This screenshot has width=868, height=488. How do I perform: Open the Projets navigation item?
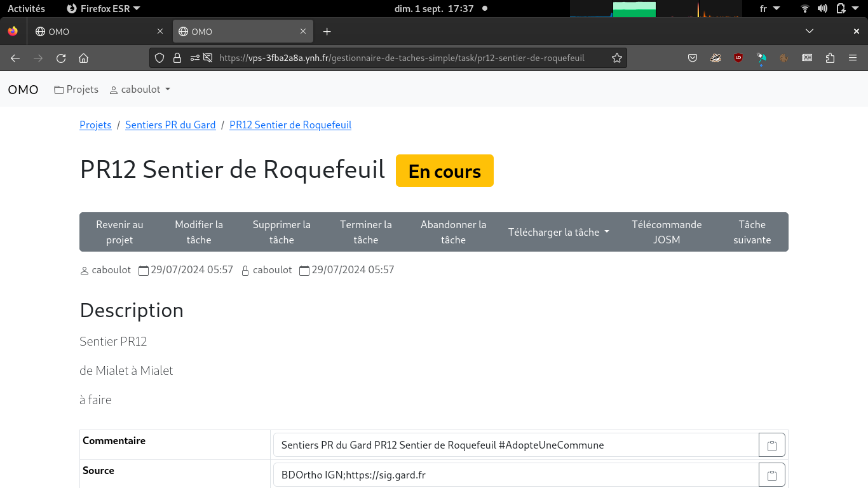76,90
